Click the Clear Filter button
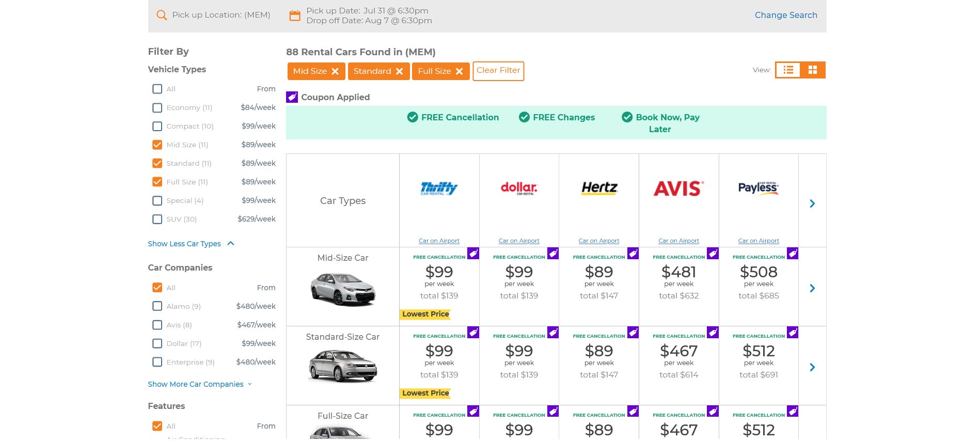The width and height of the screenshot is (980, 441). [x=498, y=71]
